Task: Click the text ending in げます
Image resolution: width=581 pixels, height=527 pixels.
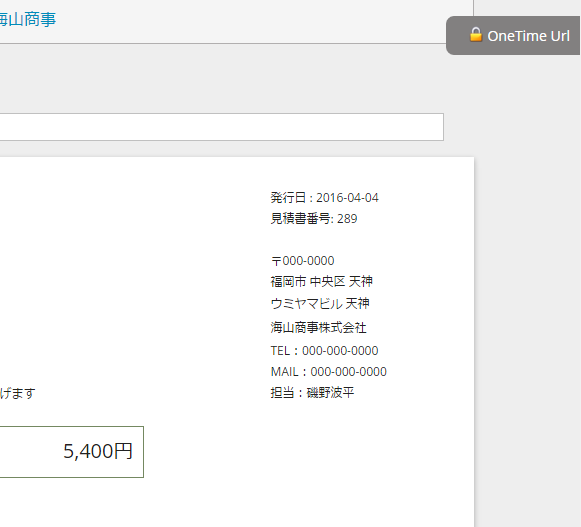Action: (x=18, y=393)
